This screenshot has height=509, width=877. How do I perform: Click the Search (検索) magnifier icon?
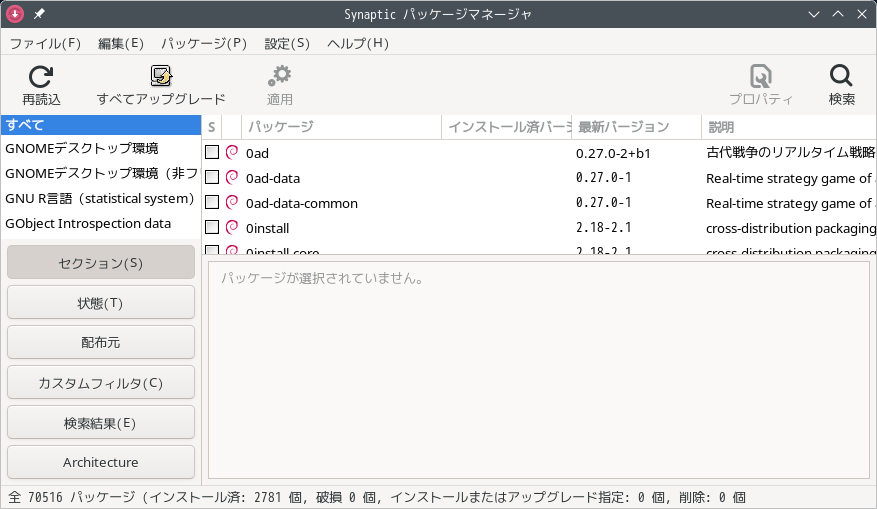pyautogui.click(x=842, y=77)
